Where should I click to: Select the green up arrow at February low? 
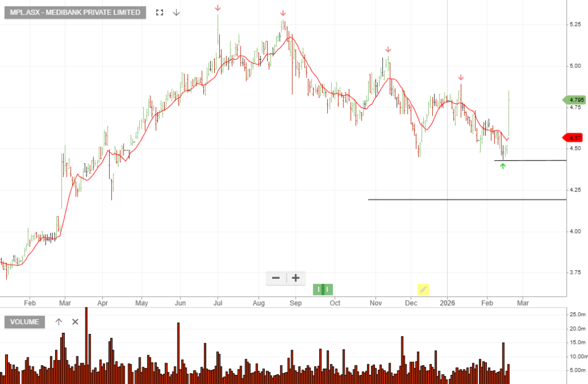[503, 167]
